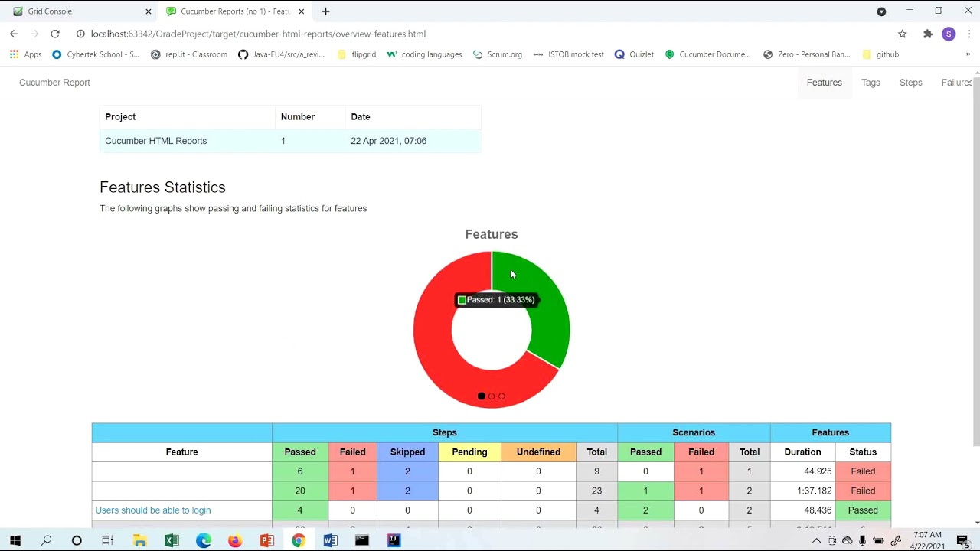This screenshot has width=980, height=551.
Task: Switch to IntelliJ IDEA in the taskbar
Action: (394, 540)
